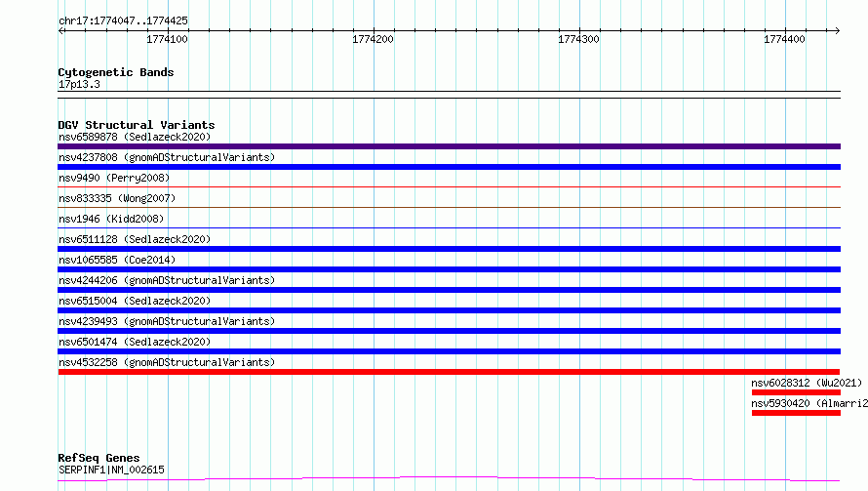
Task: Click the 1774400 ruler position label
Action: pyautogui.click(x=785, y=39)
